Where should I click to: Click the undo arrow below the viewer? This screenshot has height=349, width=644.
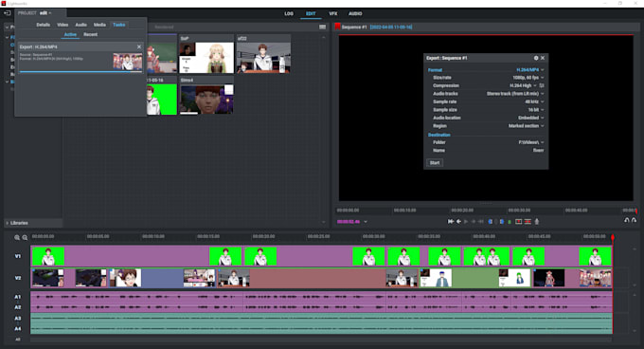click(x=627, y=220)
